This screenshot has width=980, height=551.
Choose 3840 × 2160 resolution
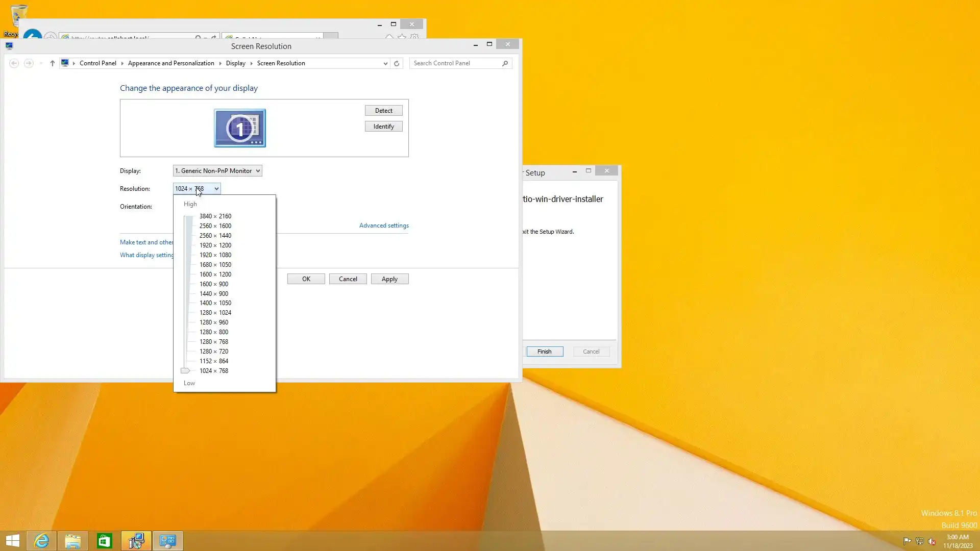click(x=215, y=216)
